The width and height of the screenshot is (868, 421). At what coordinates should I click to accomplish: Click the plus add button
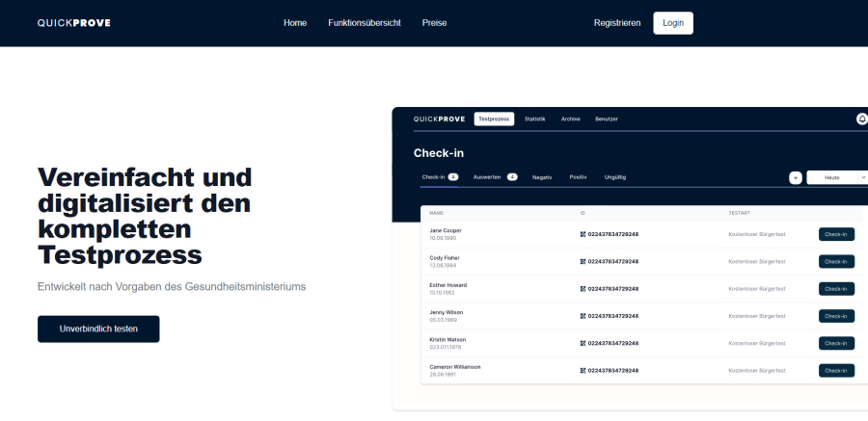pos(796,177)
